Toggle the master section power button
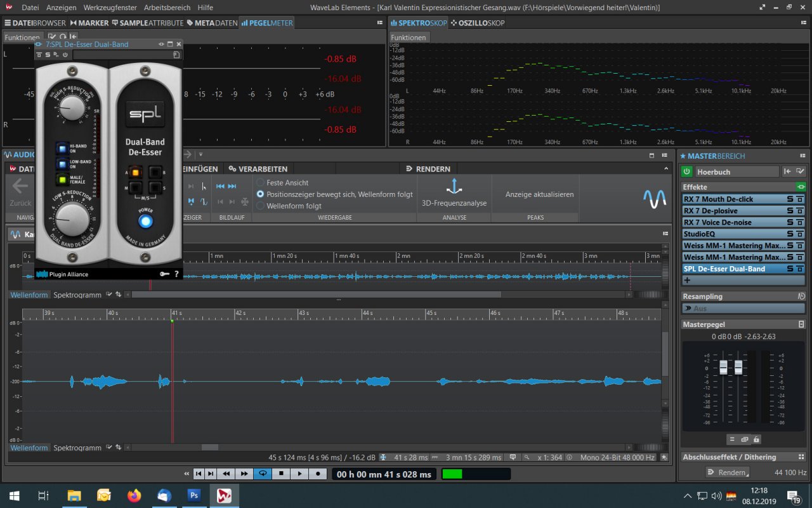Image resolution: width=812 pixels, height=508 pixels. pos(687,171)
